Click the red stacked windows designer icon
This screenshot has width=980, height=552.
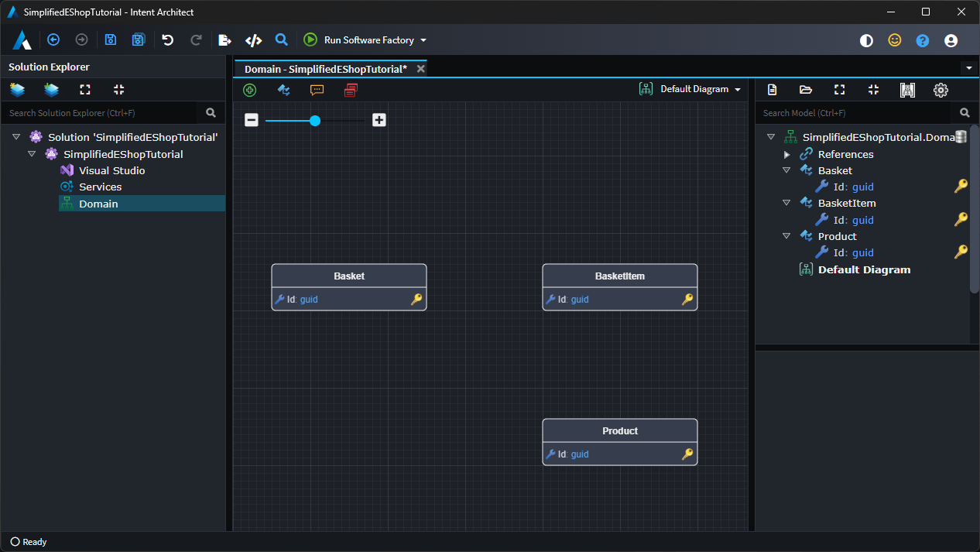pyautogui.click(x=351, y=90)
